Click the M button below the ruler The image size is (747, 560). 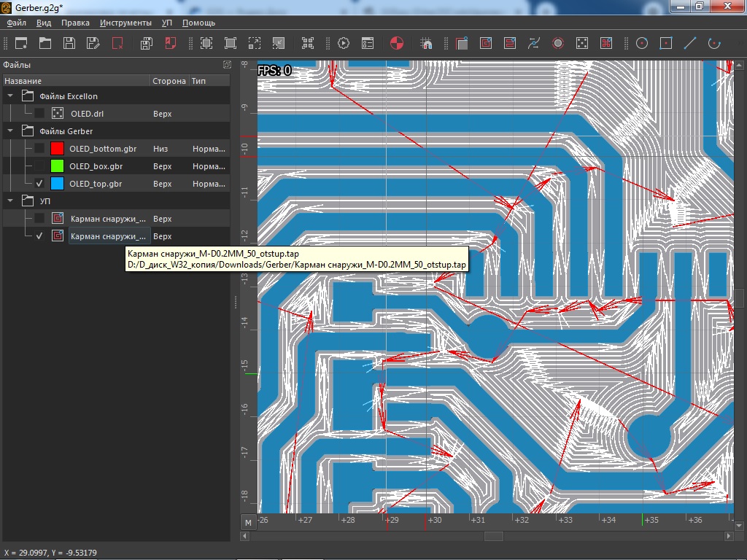(248, 522)
